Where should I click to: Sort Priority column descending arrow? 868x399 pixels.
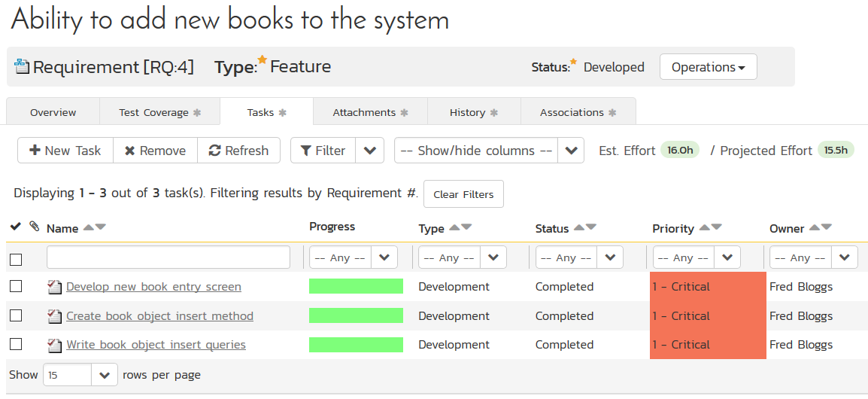click(717, 227)
